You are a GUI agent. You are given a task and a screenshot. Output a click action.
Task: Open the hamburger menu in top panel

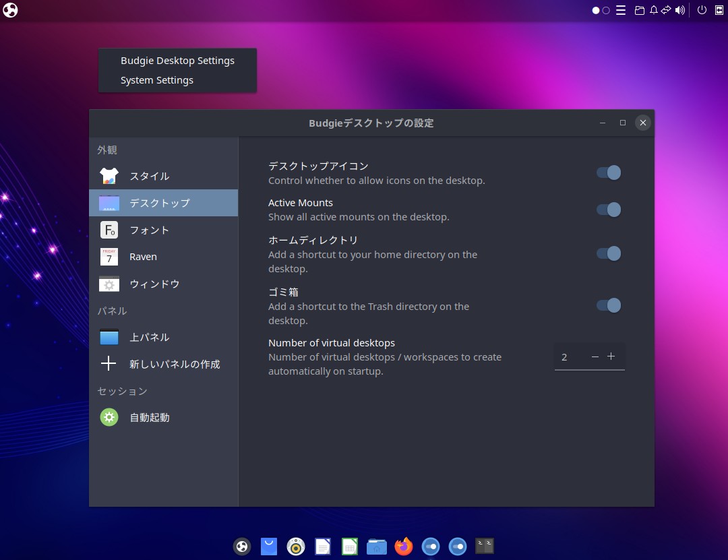621,10
